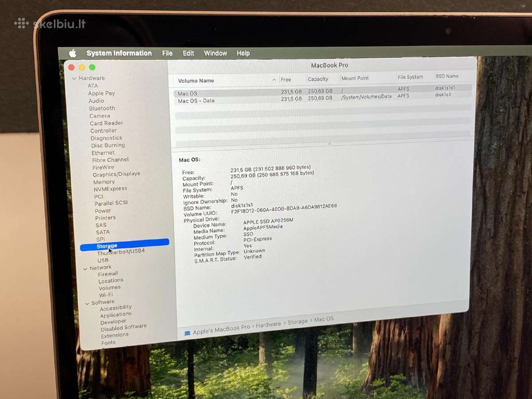Sort by the Volume Name column header

pos(196,81)
